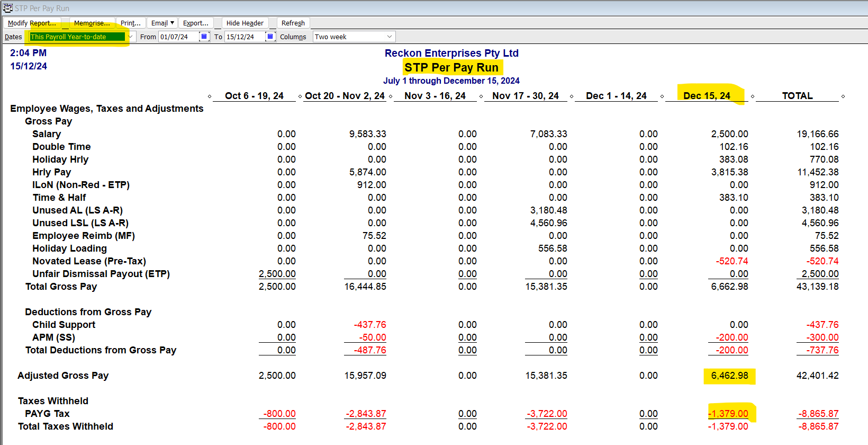Click the Holiday Loading row label

(69, 248)
